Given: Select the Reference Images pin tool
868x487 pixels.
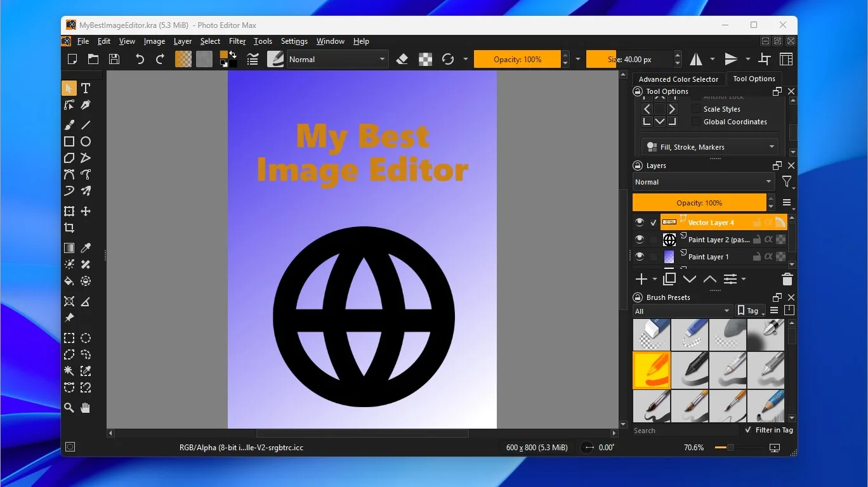Looking at the screenshot, I should point(69,318).
